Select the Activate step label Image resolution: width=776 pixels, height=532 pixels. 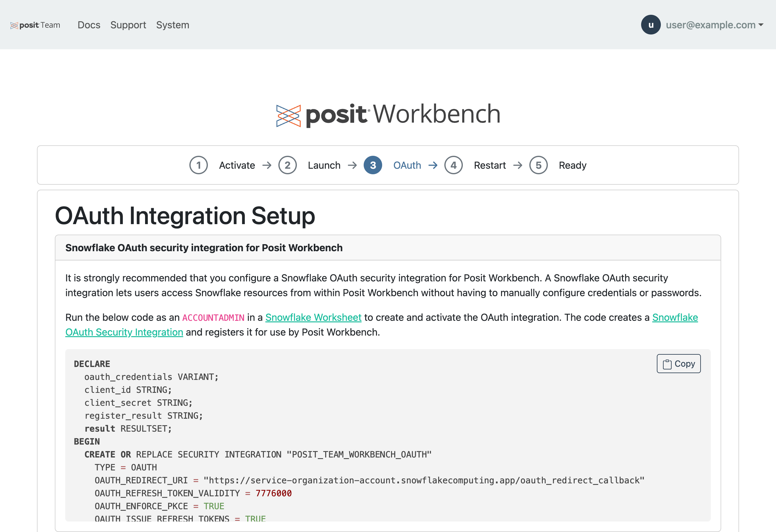click(x=237, y=165)
